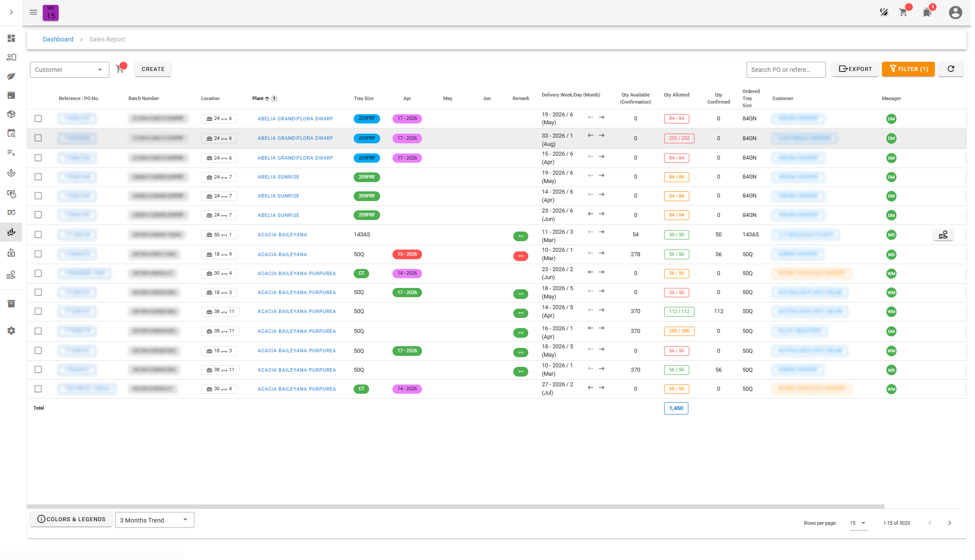The height and width of the screenshot is (560, 975).
Task: Open the hamburger menu icon
Action: pos(33,12)
